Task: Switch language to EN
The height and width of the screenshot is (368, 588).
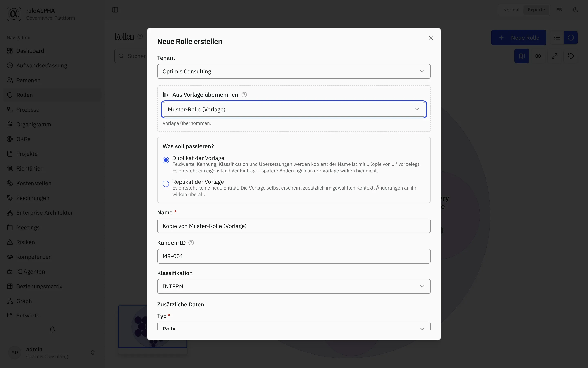Action: (559, 10)
